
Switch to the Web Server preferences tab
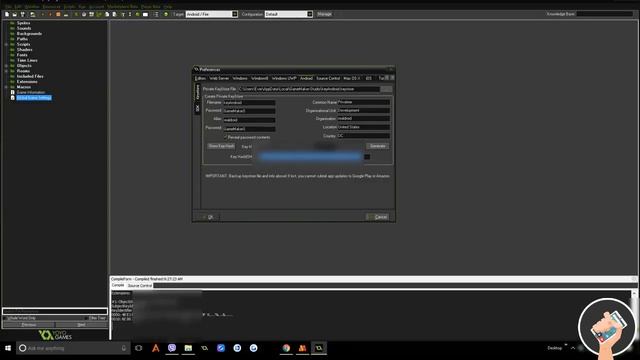tap(219, 78)
